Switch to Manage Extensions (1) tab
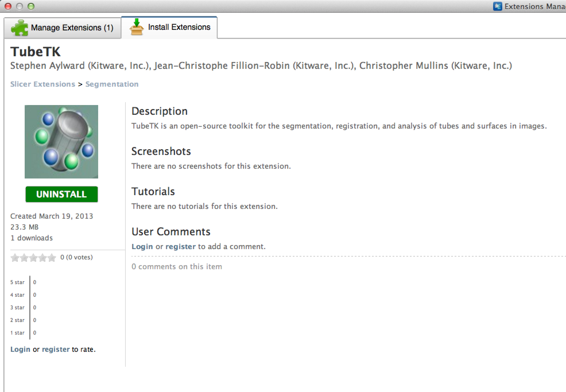 click(63, 28)
